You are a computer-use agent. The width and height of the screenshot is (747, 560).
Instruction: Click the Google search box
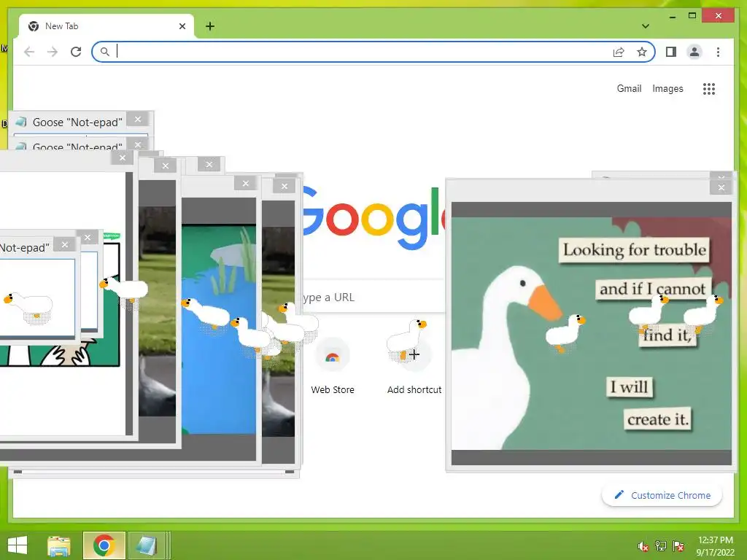click(374, 297)
